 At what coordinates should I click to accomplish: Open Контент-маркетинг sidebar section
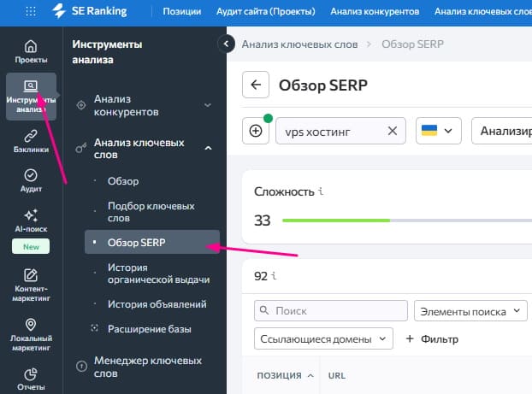point(31,285)
